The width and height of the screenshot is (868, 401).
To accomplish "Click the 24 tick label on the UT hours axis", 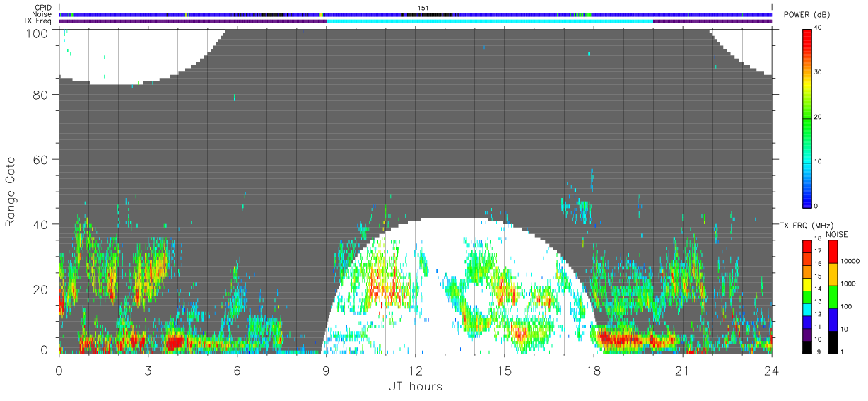I will tap(771, 371).
